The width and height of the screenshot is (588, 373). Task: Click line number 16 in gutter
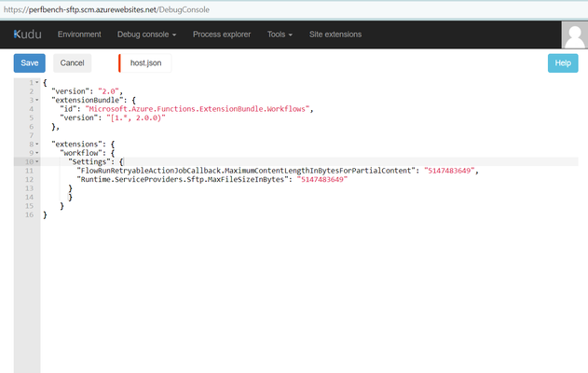pyautogui.click(x=29, y=214)
